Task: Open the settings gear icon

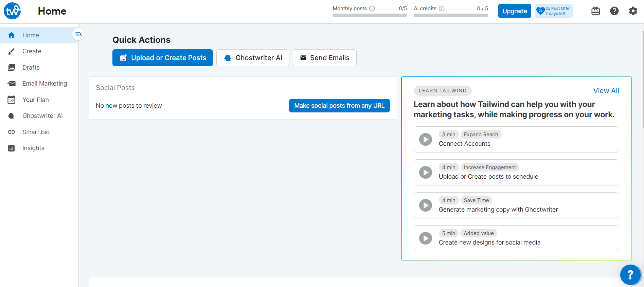Action: tap(633, 11)
